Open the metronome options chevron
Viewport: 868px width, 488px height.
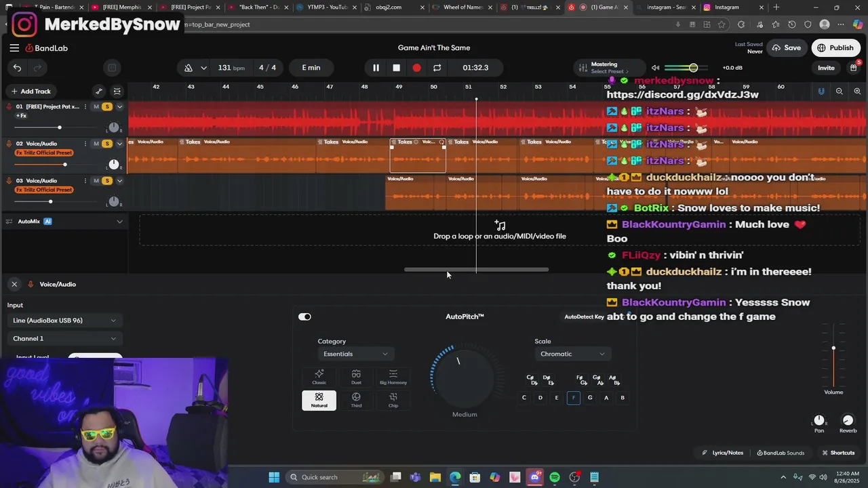click(203, 68)
